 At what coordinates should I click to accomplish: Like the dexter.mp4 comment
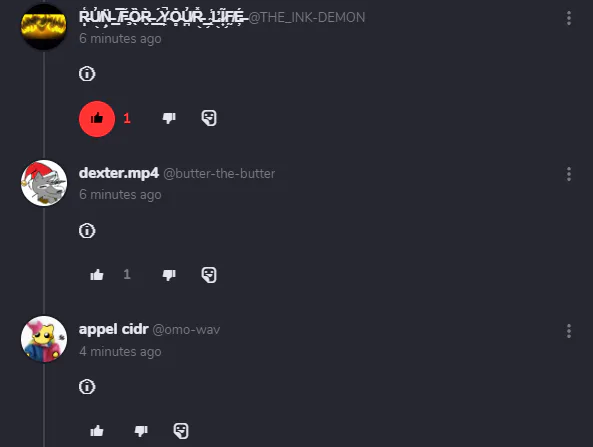click(x=97, y=275)
